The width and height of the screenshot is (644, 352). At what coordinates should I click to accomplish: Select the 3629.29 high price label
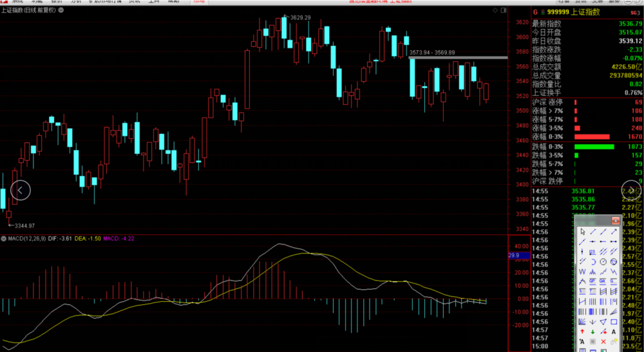[x=300, y=17]
